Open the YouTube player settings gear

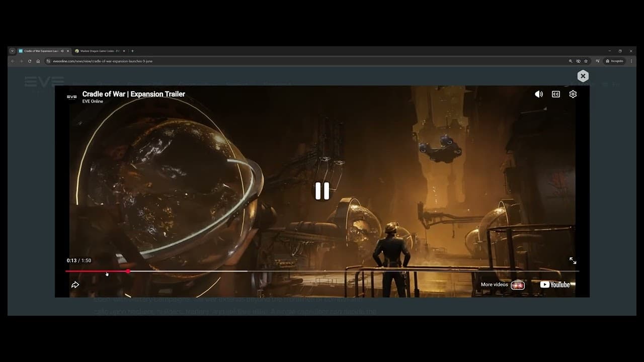(x=573, y=94)
